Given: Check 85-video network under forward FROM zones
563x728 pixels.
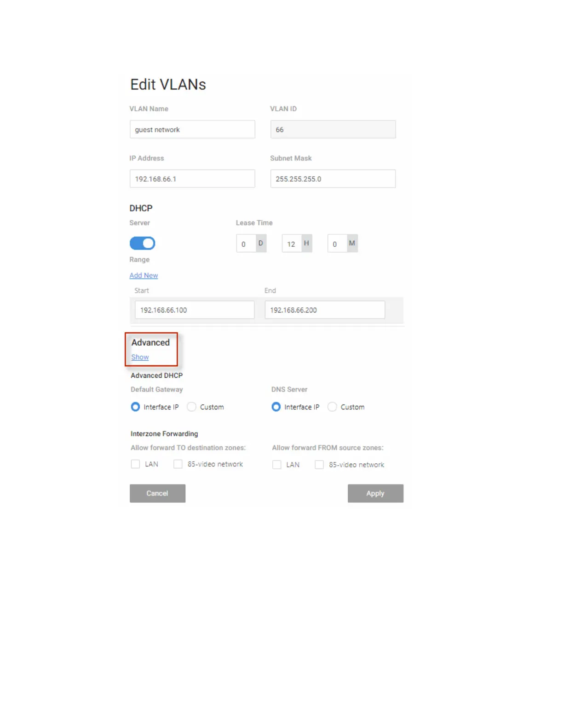Looking at the screenshot, I should coord(319,465).
